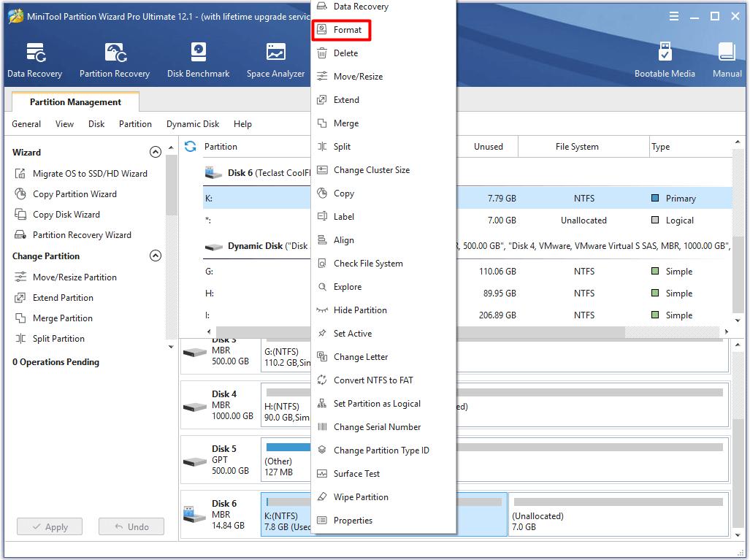Choose Format in the context menu

point(348,30)
